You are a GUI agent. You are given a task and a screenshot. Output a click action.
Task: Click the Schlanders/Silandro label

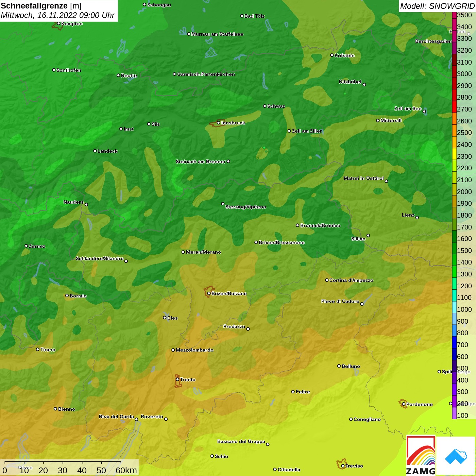click(x=100, y=258)
